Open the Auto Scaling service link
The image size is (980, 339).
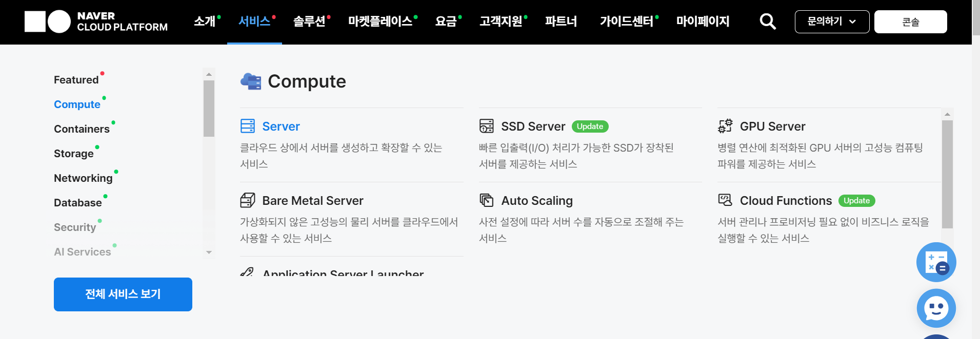[x=537, y=201]
